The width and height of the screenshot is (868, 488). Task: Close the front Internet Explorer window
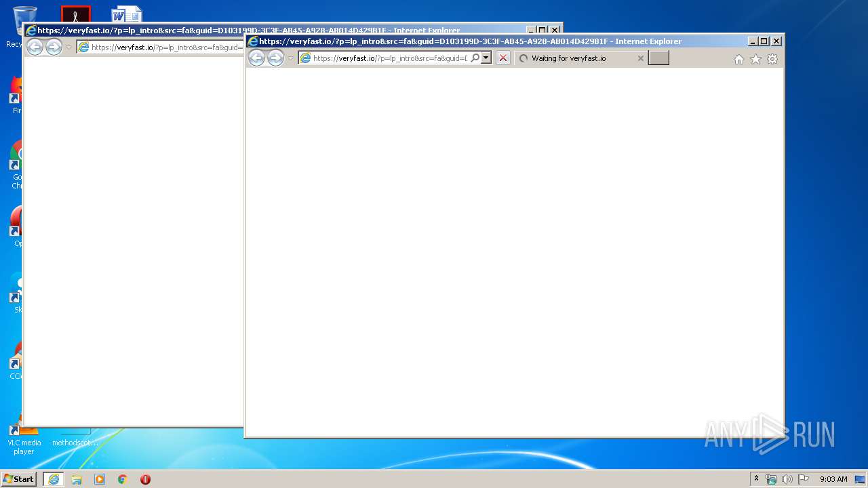coord(776,41)
